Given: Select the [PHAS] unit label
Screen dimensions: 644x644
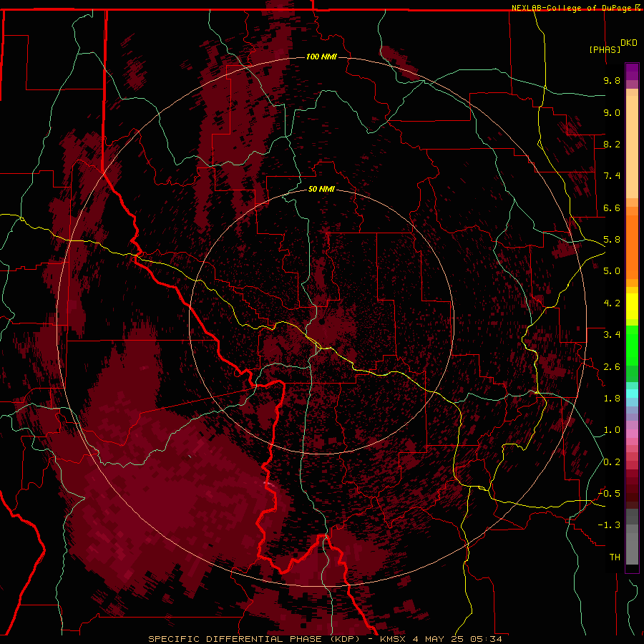Looking at the screenshot, I should [x=605, y=49].
